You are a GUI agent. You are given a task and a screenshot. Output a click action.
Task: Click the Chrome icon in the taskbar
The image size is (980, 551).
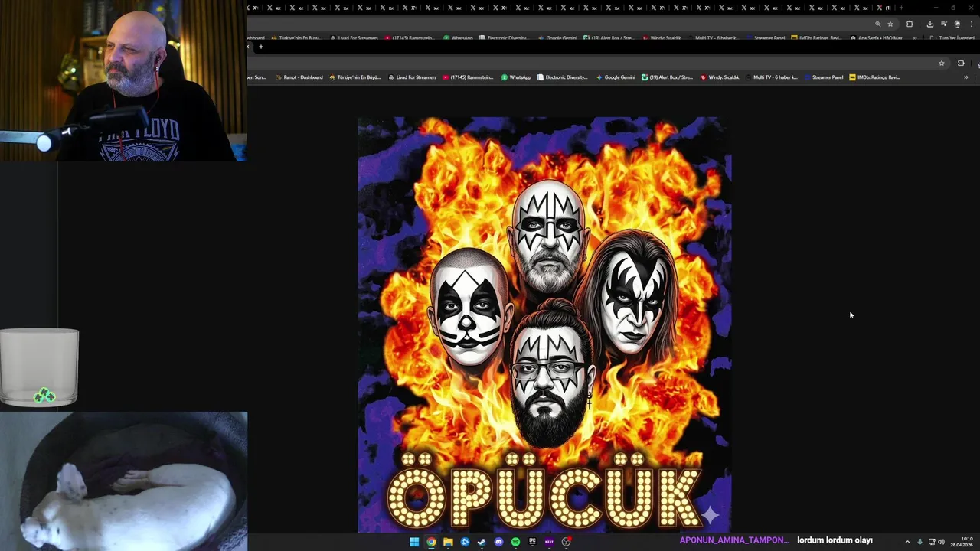pos(431,542)
